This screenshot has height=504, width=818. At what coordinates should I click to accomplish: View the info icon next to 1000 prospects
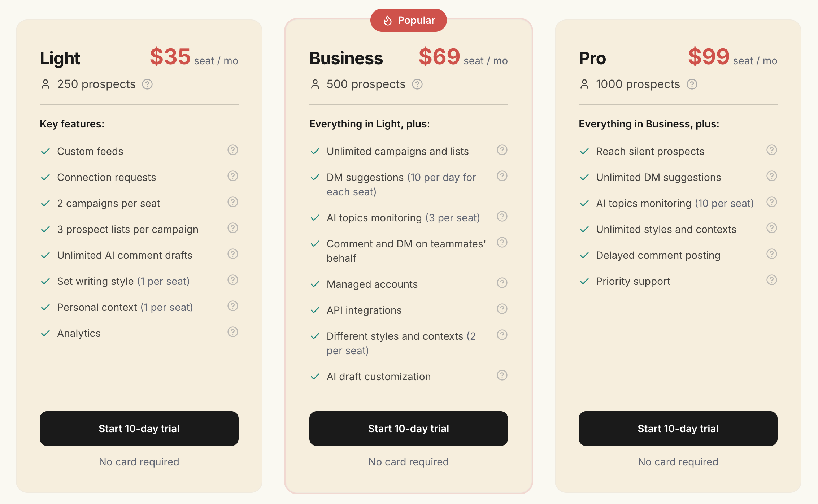(x=692, y=84)
